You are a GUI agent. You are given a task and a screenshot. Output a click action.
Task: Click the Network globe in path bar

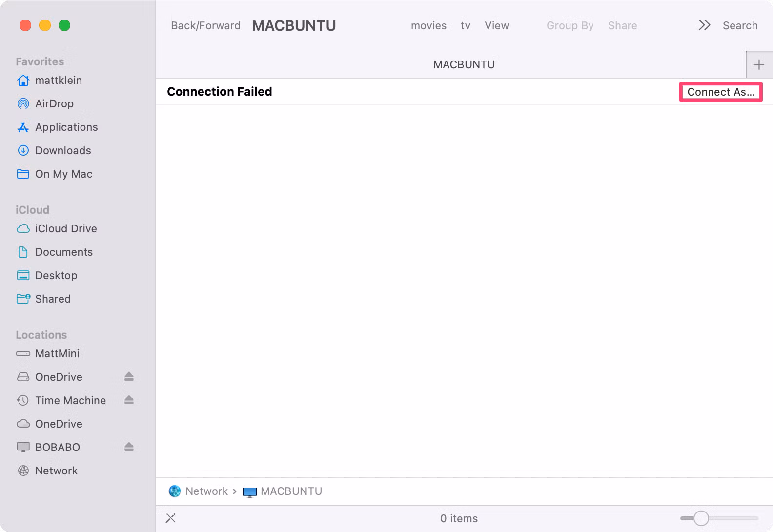pos(174,491)
